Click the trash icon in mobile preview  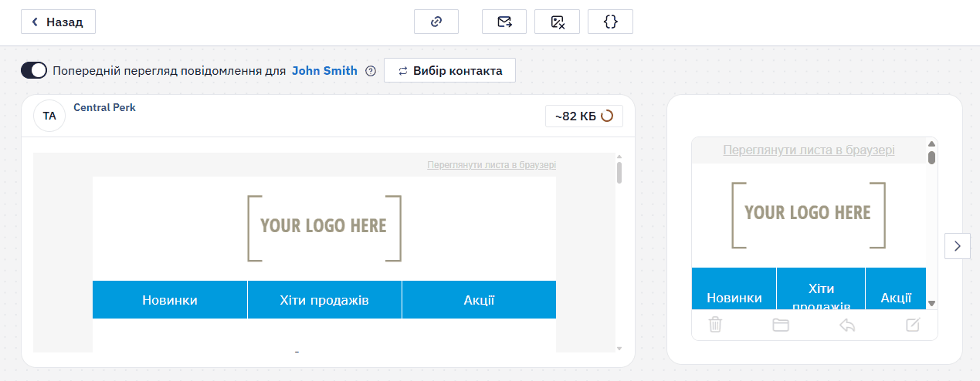(716, 325)
